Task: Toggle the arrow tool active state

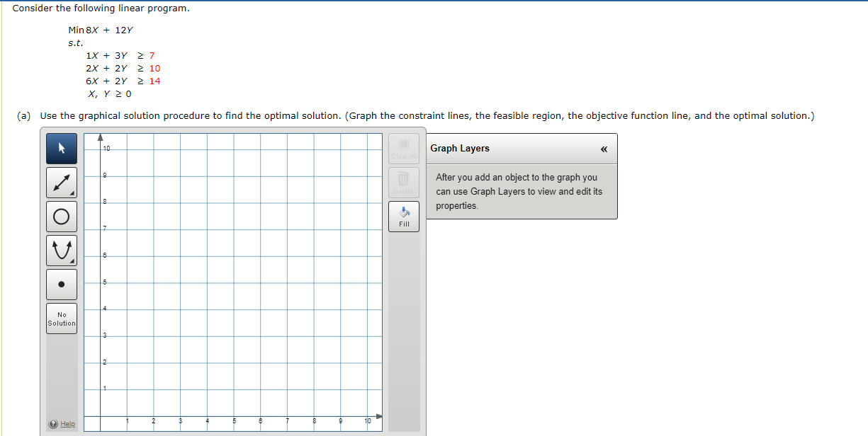Action: point(61,149)
